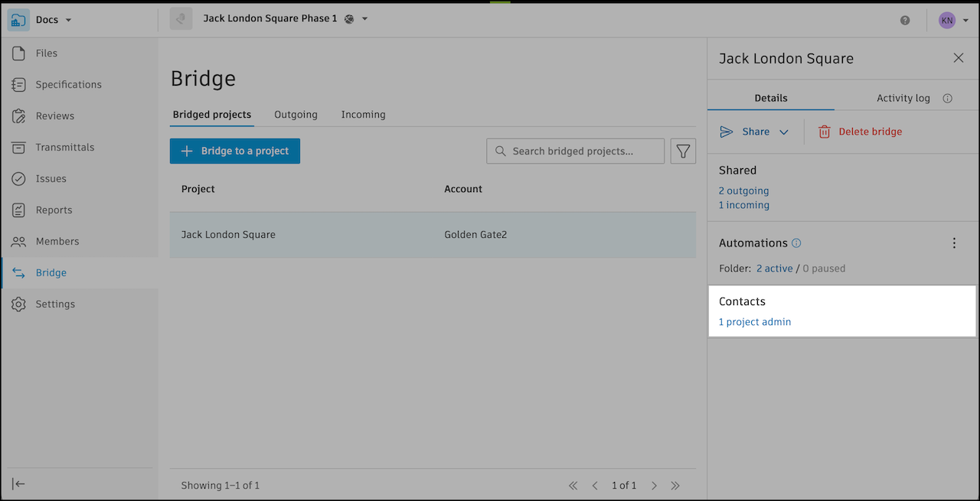Viewport: 980px width, 501px height.
Task: Open the Automations options menu
Action: [954, 242]
